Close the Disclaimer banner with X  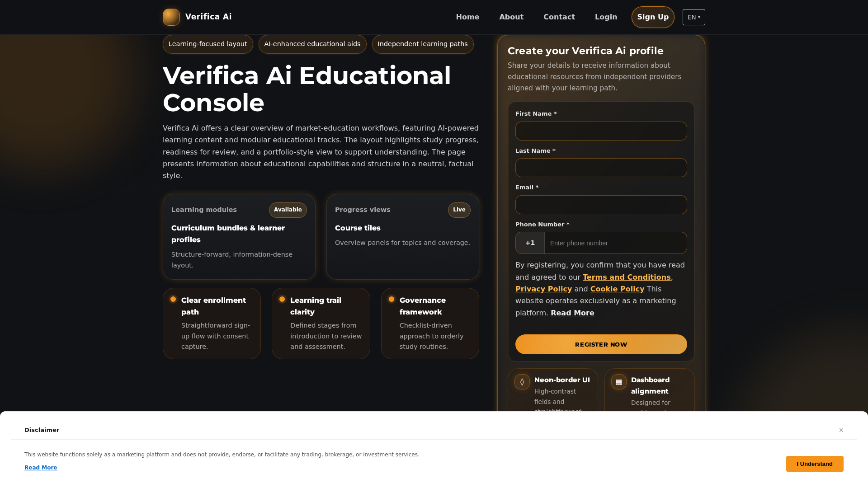pos(841,430)
